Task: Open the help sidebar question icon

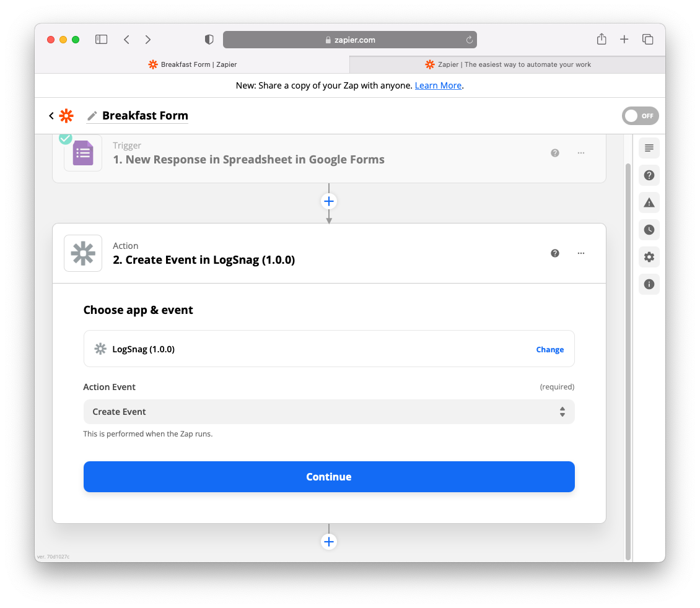Action: coord(649,175)
